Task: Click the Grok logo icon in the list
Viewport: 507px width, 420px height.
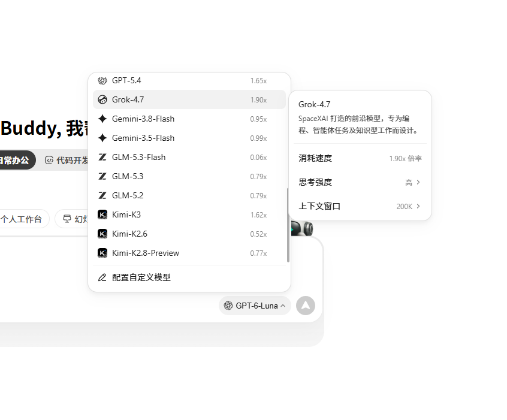Action: click(102, 99)
